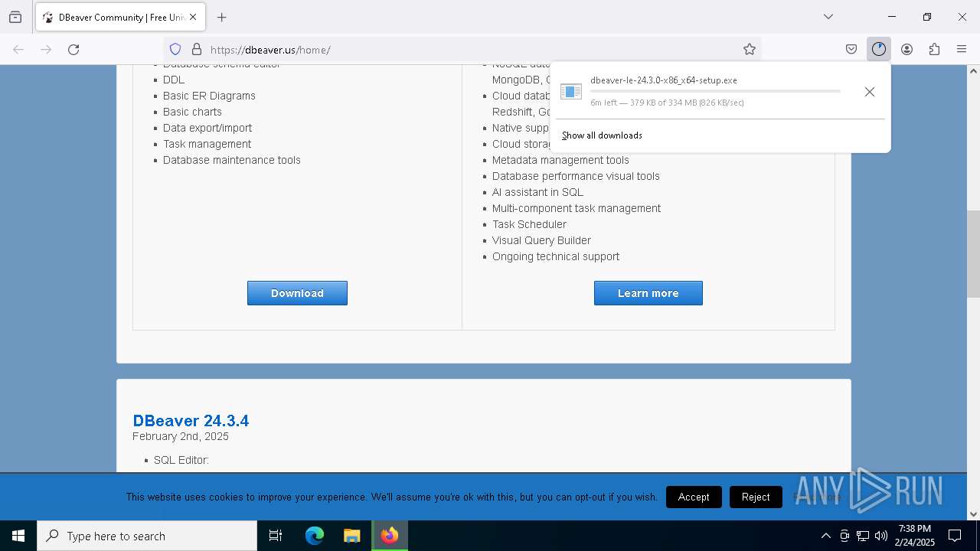The height and width of the screenshot is (551, 980).
Task: Cancel the dbeaver setup download
Action: tap(870, 92)
